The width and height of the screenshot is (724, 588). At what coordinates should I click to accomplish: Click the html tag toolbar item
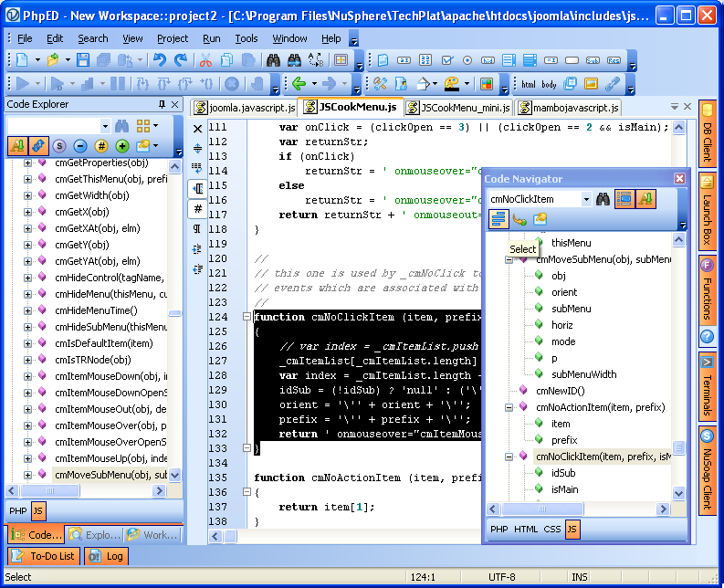click(529, 84)
